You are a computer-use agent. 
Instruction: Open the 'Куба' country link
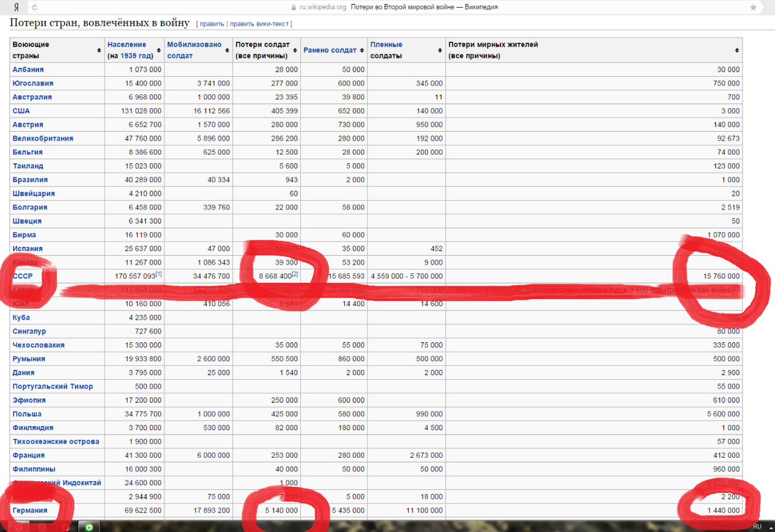click(x=21, y=318)
